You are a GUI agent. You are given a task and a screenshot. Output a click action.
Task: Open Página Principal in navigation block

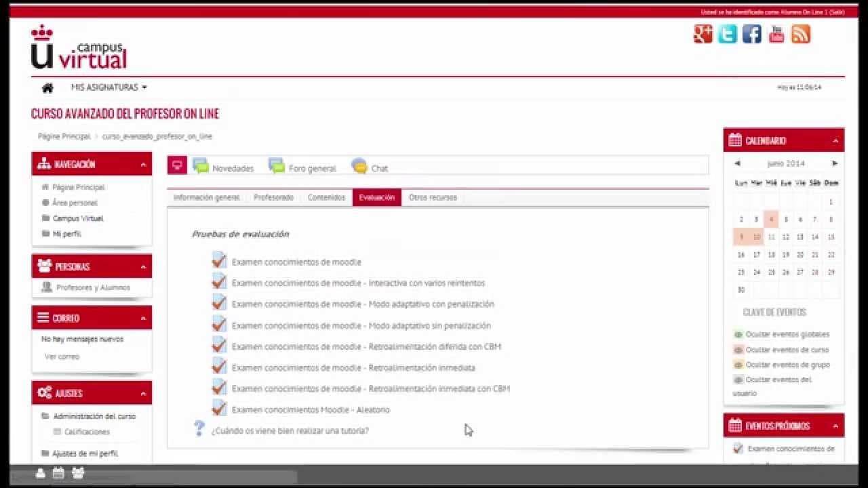78,187
